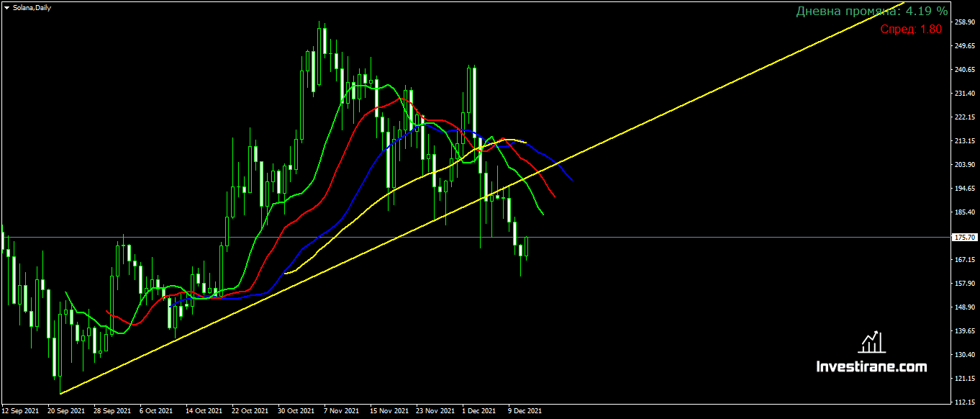The width and height of the screenshot is (980, 419).
Task: Click the 7 Nov 2021 date label
Action: click(x=341, y=411)
